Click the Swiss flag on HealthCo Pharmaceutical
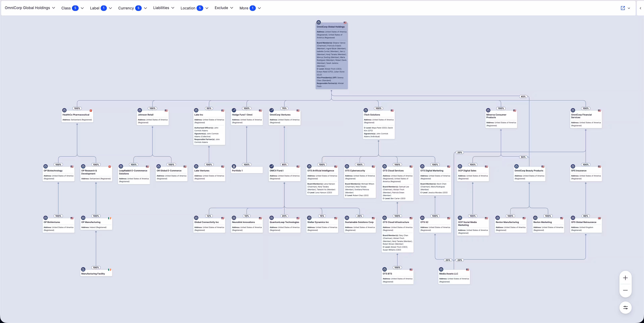This screenshot has width=644, height=323. pyautogui.click(x=91, y=111)
